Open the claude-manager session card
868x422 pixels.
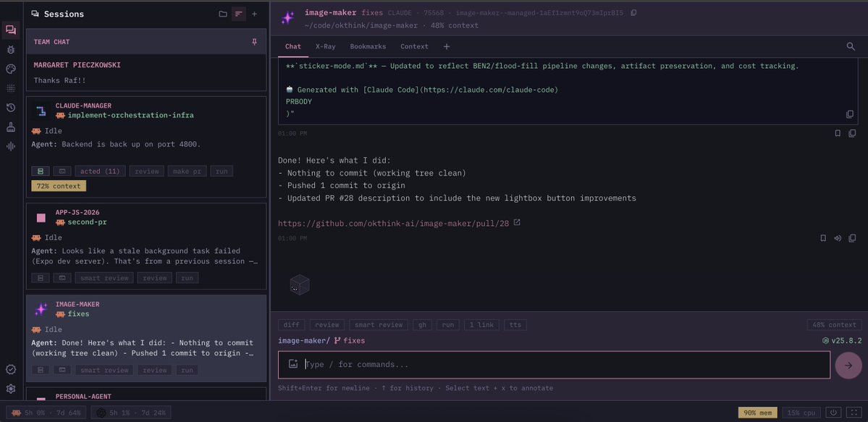146,147
